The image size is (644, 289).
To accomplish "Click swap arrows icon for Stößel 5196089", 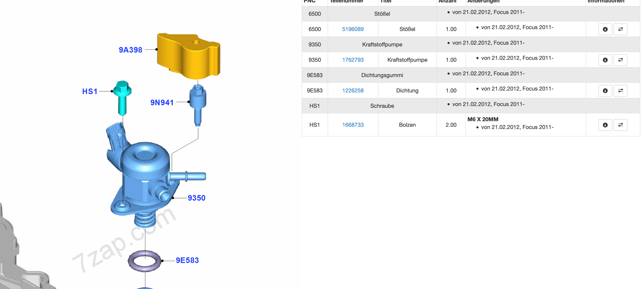I will pos(620,29).
